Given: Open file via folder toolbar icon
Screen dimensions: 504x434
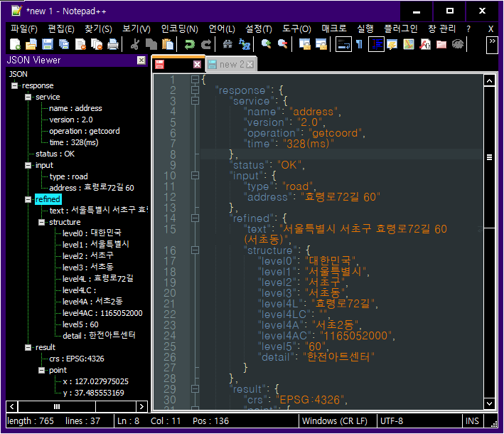Looking at the screenshot, I should [31, 44].
